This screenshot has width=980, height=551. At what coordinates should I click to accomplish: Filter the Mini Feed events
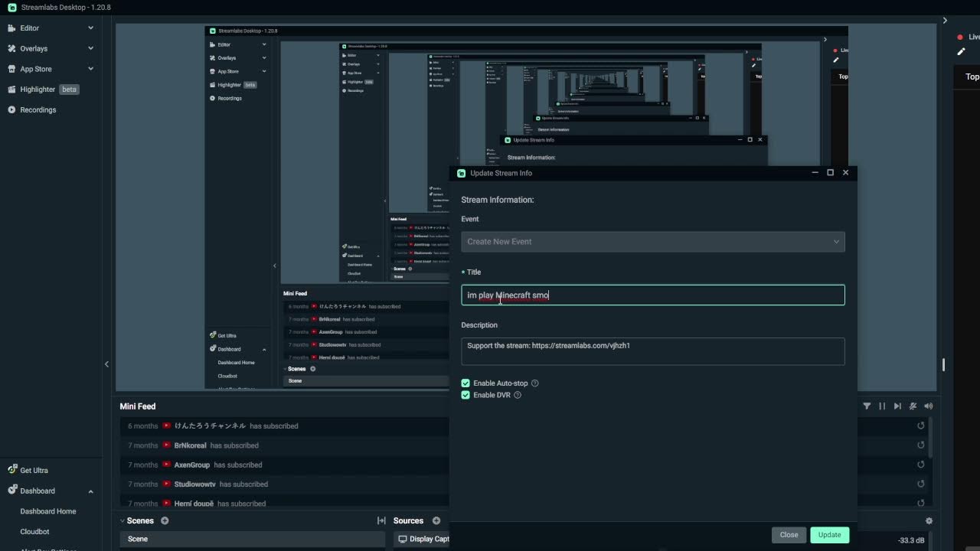[867, 406]
